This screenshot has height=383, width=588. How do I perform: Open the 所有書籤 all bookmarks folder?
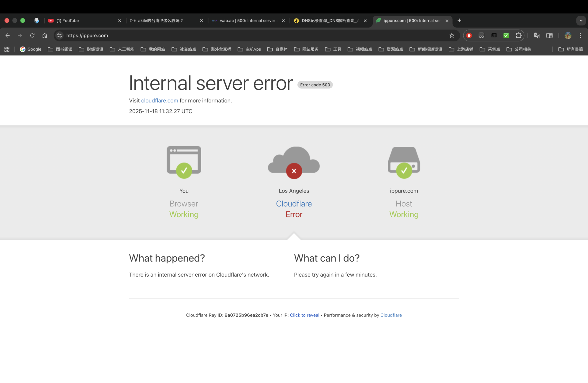[x=571, y=49]
